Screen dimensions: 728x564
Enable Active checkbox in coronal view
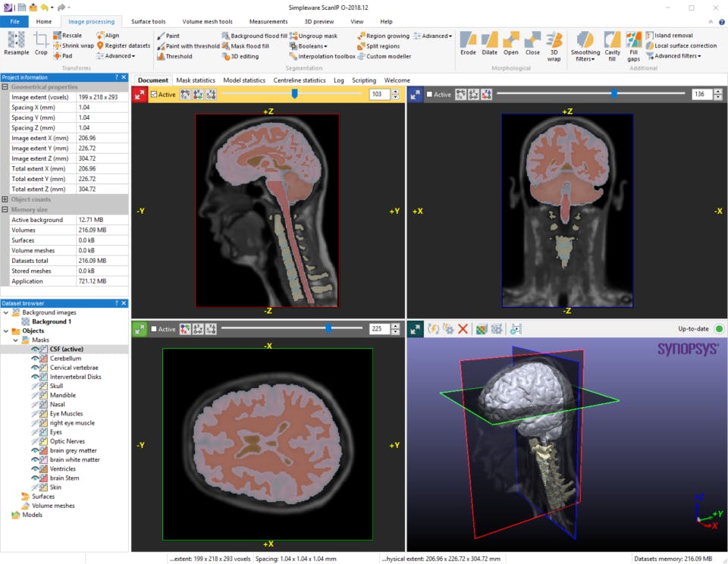pos(430,95)
